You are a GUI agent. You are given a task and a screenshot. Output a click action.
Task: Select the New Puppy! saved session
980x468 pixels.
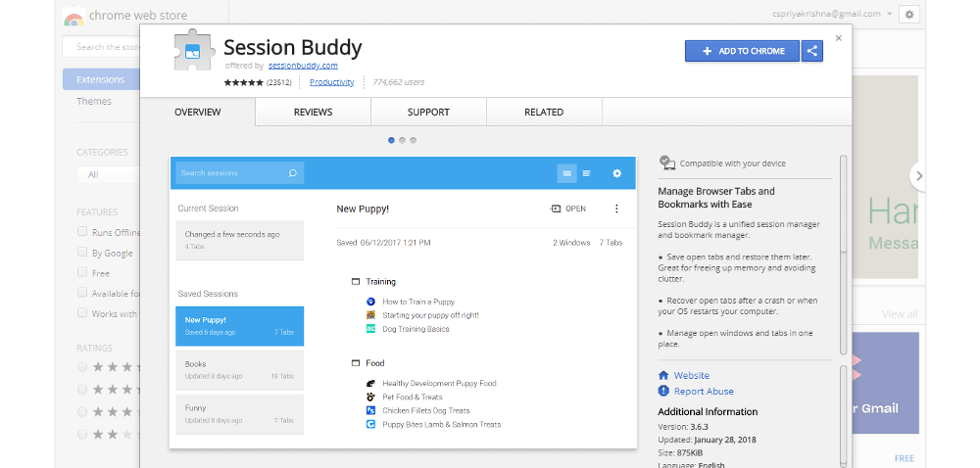(x=240, y=326)
